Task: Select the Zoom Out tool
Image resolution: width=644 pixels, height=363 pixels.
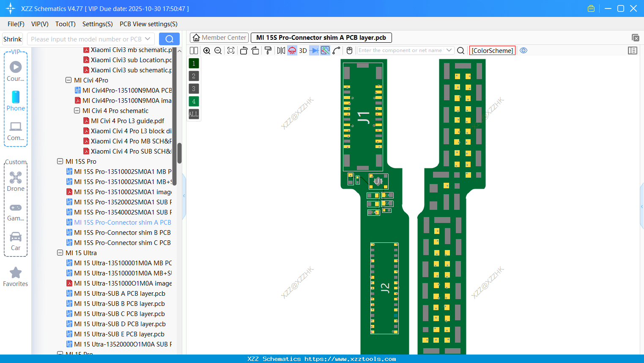Action: [217, 50]
